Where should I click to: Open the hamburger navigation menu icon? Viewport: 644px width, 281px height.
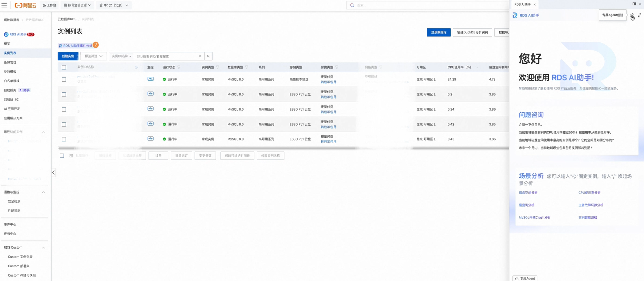(4, 5)
